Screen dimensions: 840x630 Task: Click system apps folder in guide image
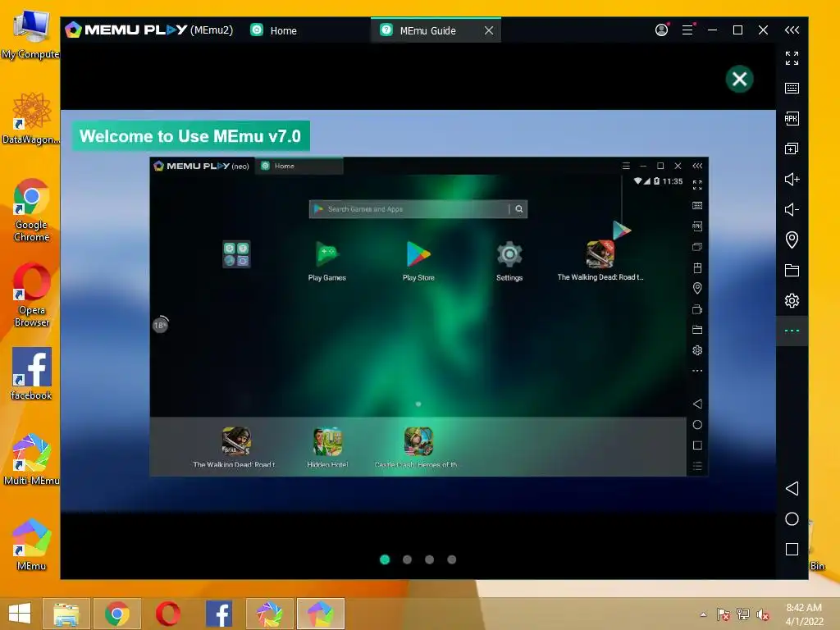tap(236, 254)
